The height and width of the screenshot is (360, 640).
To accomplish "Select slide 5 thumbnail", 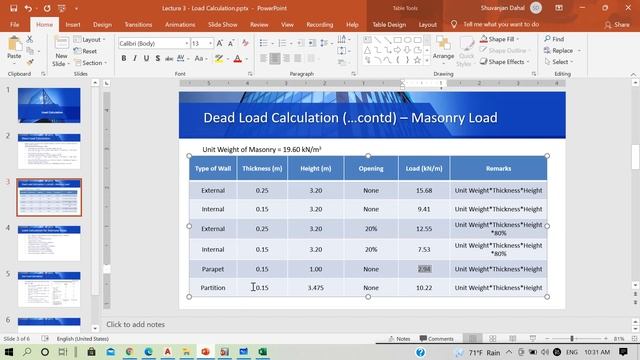I will (49, 289).
